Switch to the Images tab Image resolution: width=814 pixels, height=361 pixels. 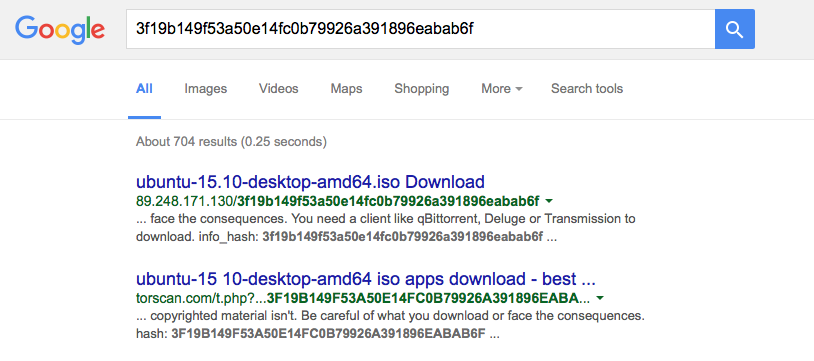(x=206, y=89)
